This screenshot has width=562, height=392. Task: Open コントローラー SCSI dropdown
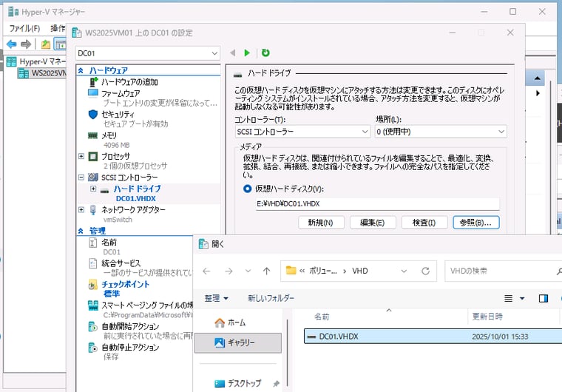302,132
